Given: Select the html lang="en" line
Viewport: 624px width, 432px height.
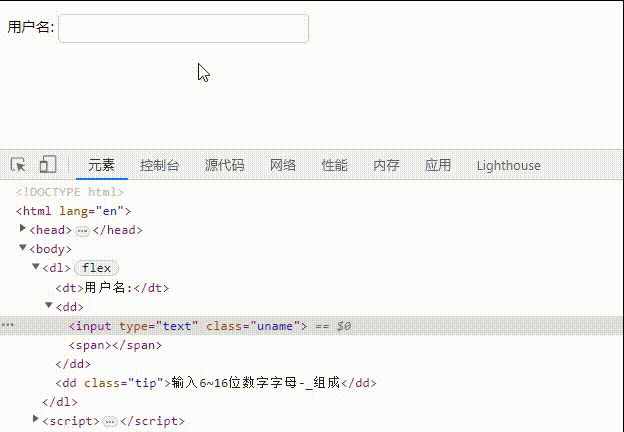Looking at the screenshot, I should [73, 211].
